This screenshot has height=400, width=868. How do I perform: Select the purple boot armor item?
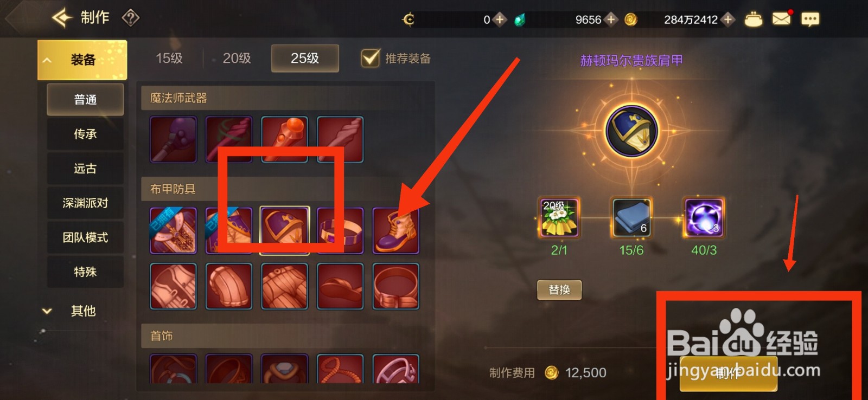coord(396,230)
